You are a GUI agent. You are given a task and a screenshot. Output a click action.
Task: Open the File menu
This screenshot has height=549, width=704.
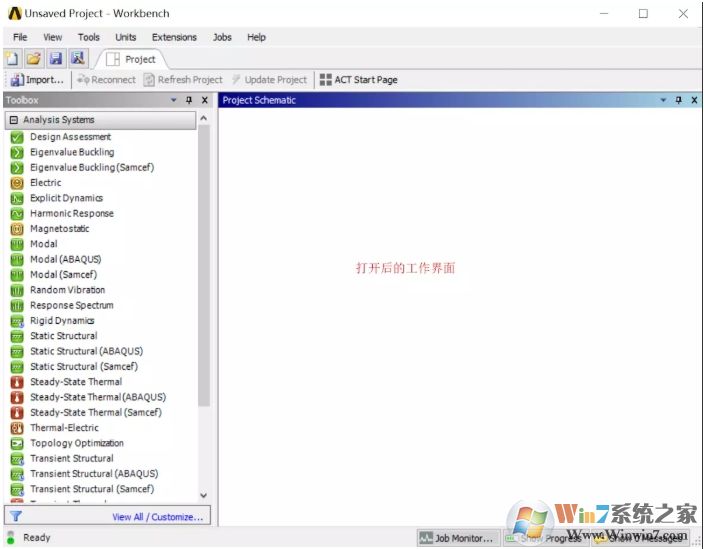[20, 37]
